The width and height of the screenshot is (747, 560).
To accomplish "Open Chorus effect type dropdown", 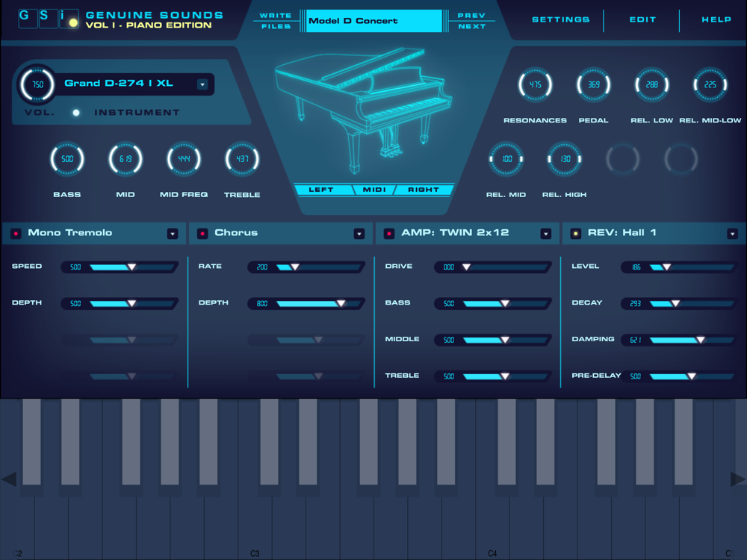I will [x=359, y=233].
